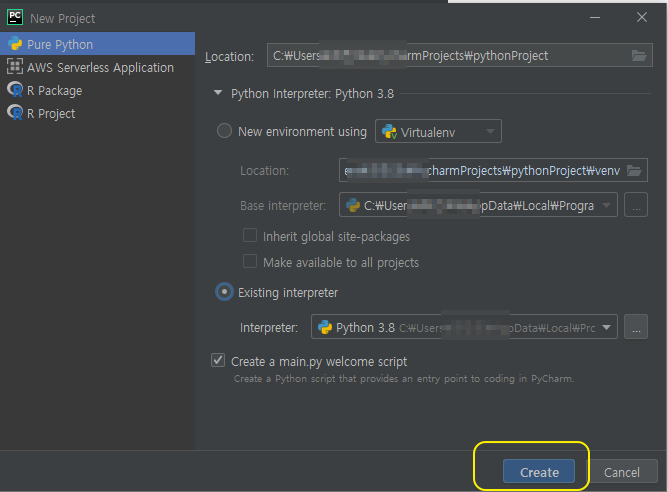This screenshot has width=668, height=492.
Task: Close the New Project dialog
Action: coord(642,17)
